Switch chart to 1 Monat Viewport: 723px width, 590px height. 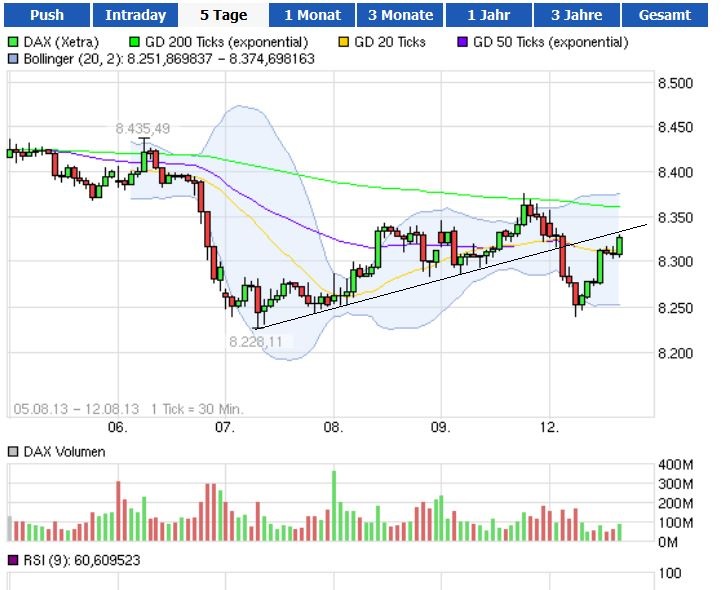(312, 15)
